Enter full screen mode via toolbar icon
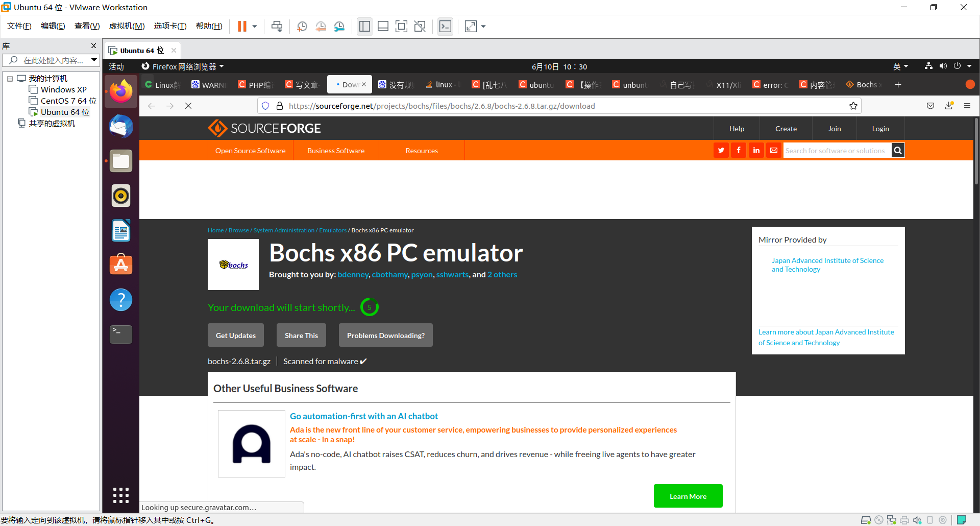 coord(402,27)
